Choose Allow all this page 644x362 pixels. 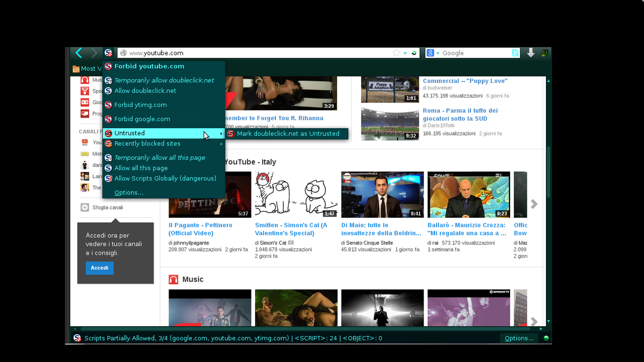point(164,168)
